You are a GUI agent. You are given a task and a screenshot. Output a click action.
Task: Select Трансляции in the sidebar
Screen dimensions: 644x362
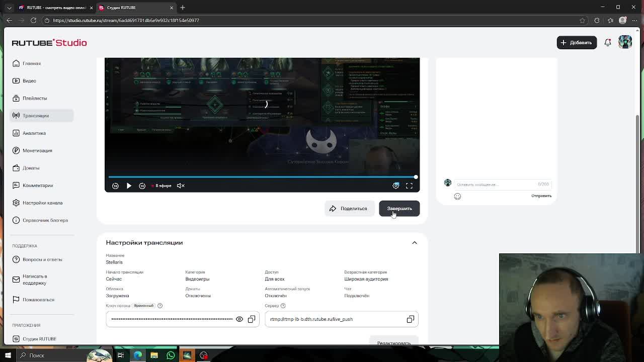click(42, 116)
